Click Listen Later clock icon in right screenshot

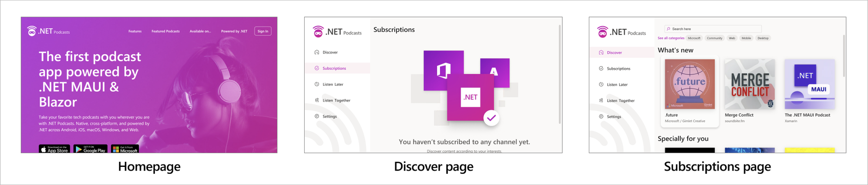click(x=601, y=84)
